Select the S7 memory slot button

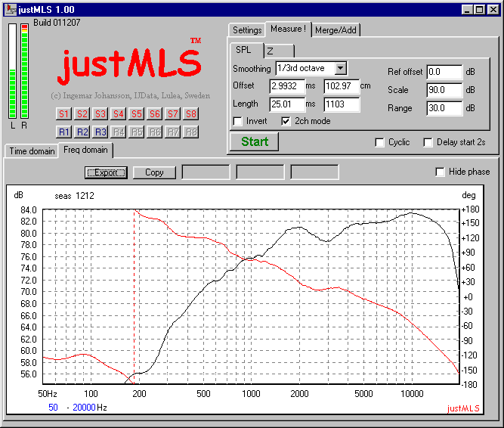click(x=172, y=114)
